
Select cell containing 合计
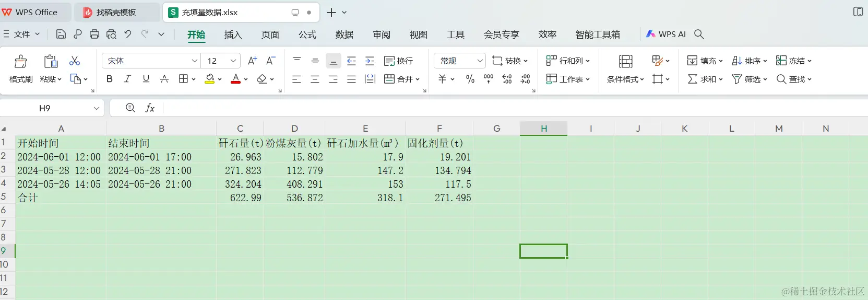pos(61,198)
